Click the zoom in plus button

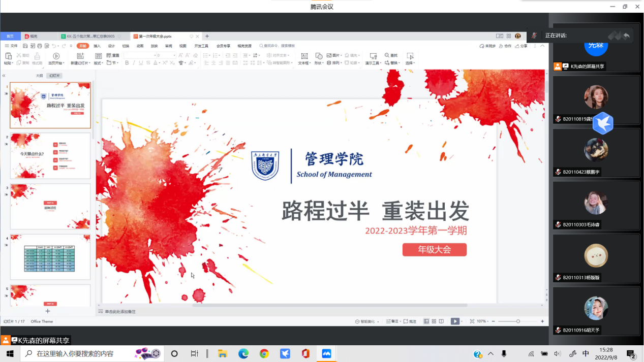point(542,321)
